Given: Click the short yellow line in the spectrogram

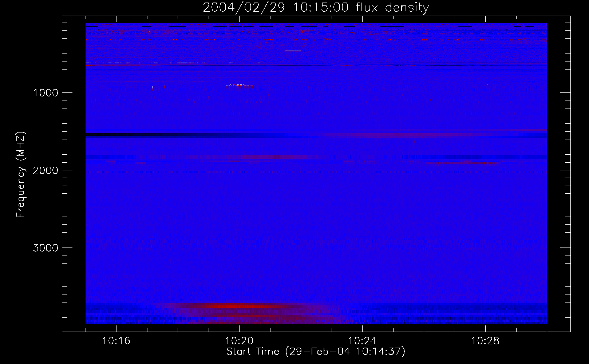Looking at the screenshot, I should [x=293, y=51].
